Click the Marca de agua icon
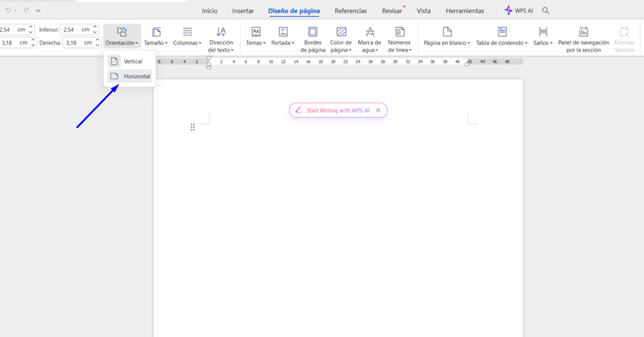The image size is (644, 337). click(369, 32)
